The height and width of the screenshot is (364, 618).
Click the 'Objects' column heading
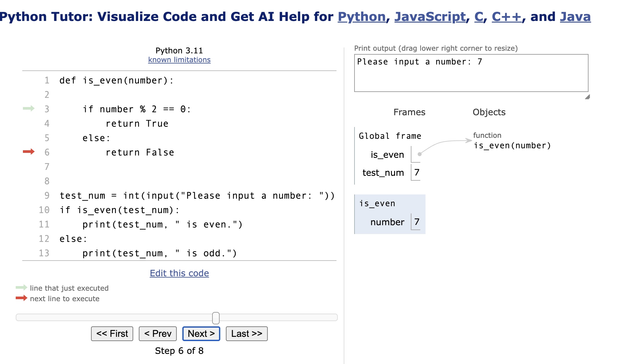pos(489,112)
